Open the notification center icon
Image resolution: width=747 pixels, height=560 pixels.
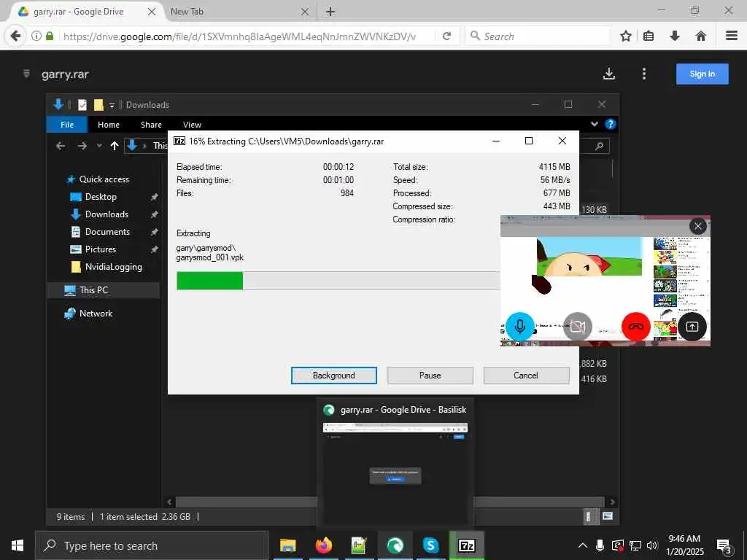[x=724, y=547]
